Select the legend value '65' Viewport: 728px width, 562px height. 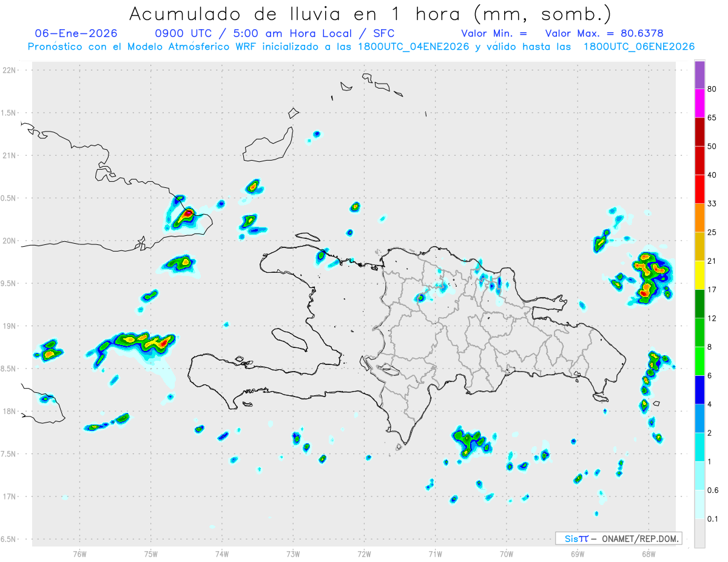coord(712,118)
